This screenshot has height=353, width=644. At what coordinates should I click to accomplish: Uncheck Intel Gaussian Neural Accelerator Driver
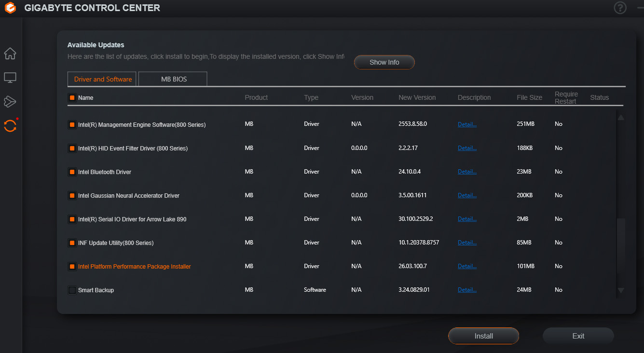coord(72,195)
